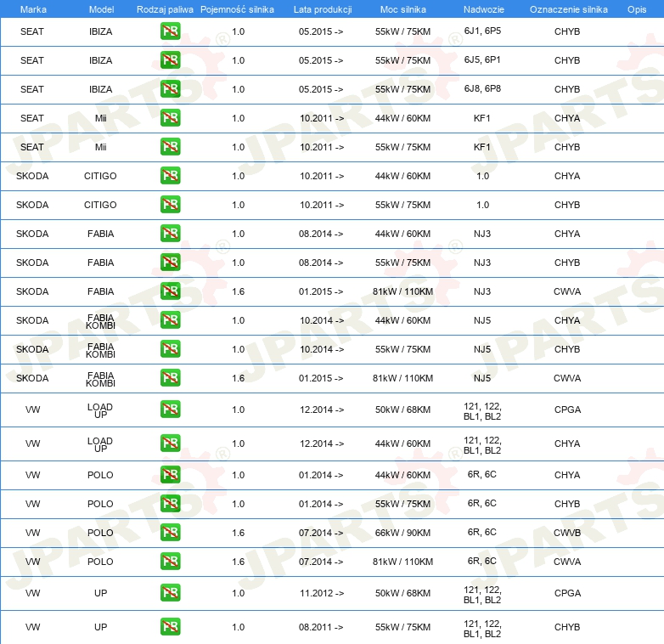Viewport: 664px width, 644px height.
Task: Click CWVA engine code in FABIA KOMBI row
Action: click(567, 378)
